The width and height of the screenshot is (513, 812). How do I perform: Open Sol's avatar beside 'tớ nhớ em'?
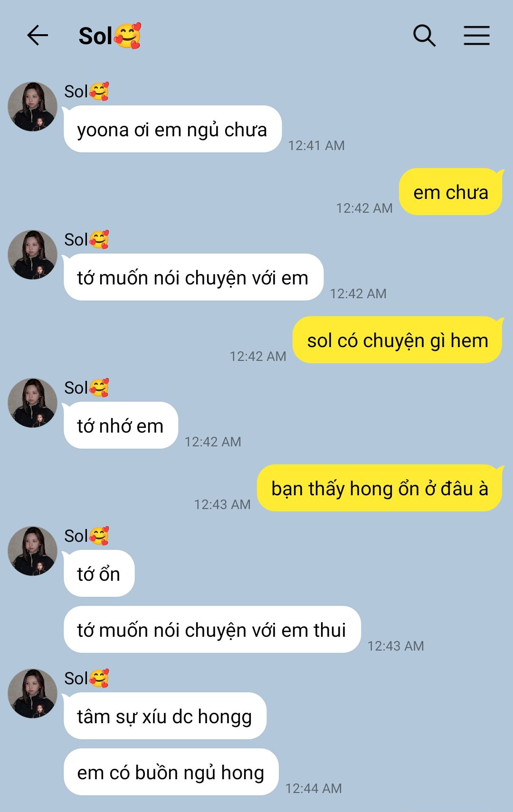click(32, 403)
